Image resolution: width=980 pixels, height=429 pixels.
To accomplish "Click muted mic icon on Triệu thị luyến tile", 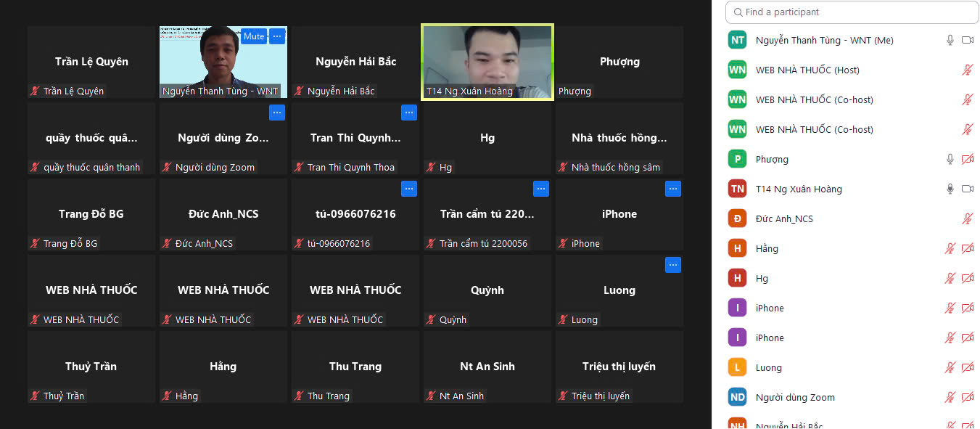I will click(563, 396).
